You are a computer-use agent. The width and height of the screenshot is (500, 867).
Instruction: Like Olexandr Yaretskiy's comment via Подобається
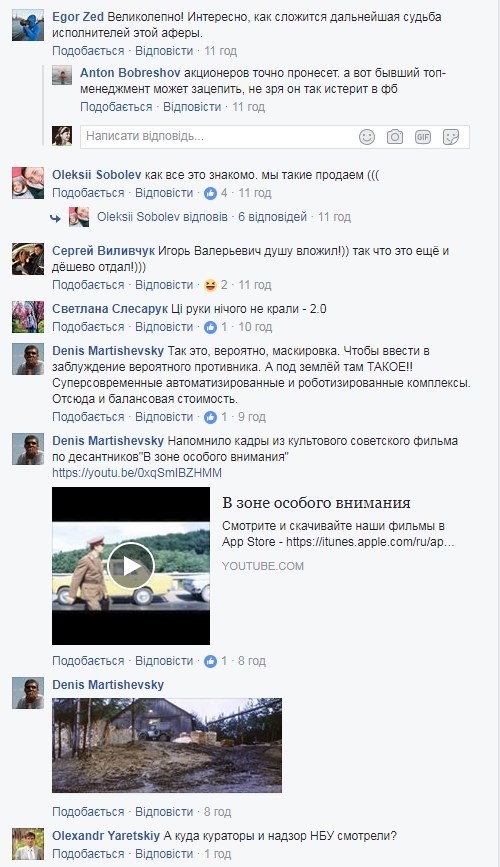88,854
